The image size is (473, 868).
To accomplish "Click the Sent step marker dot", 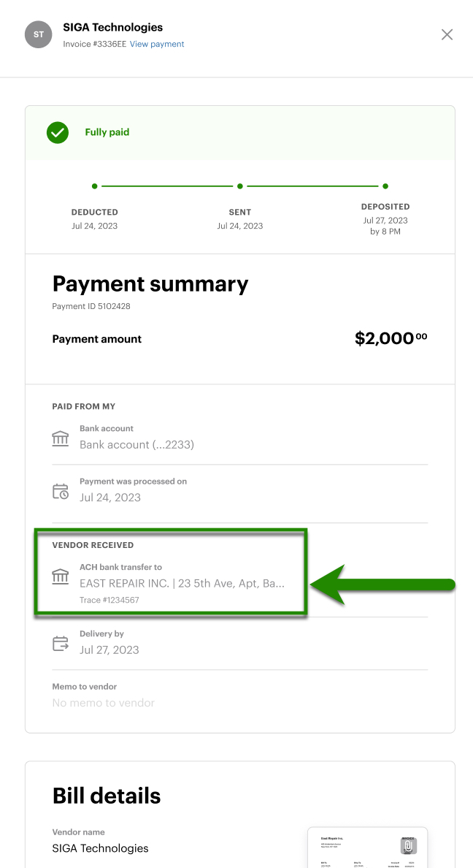I will pos(240,186).
